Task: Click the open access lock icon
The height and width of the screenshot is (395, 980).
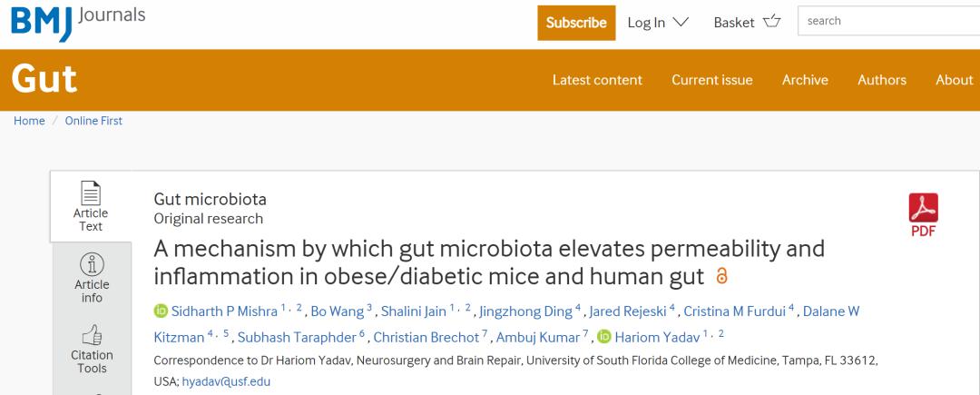Action: [x=722, y=276]
